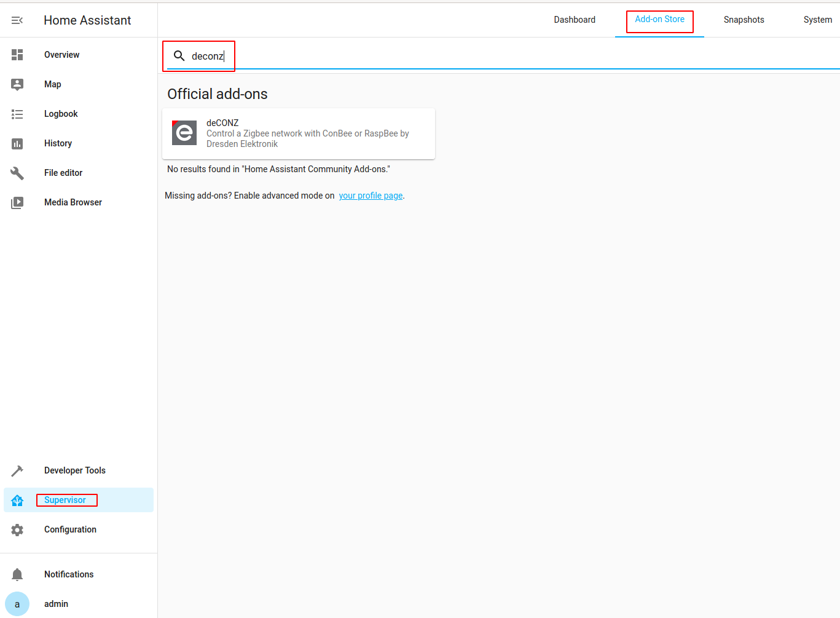840x618 pixels.
Task: Click the add-on search field containing 'deconz'
Action: pyautogui.click(x=492, y=56)
